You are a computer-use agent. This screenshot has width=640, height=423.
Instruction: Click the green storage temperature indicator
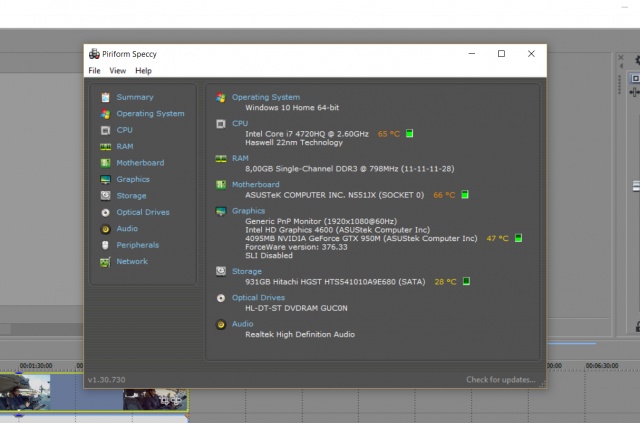click(466, 281)
